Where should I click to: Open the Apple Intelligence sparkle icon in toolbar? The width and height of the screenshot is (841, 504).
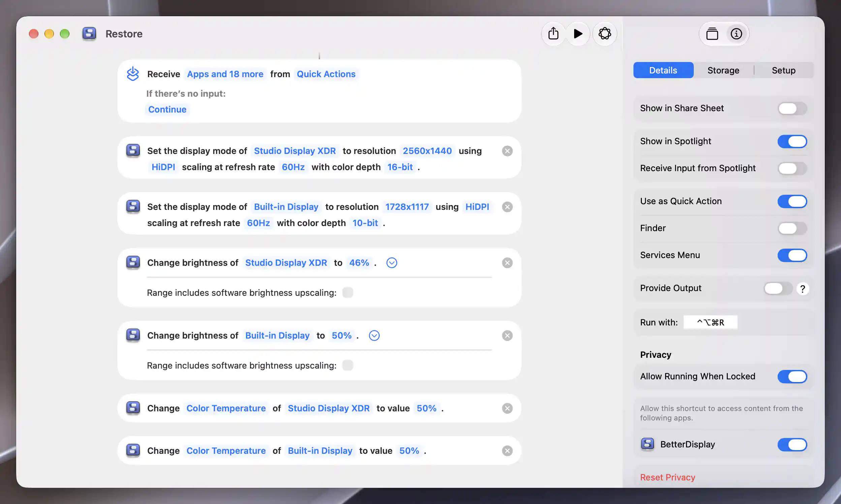point(604,34)
